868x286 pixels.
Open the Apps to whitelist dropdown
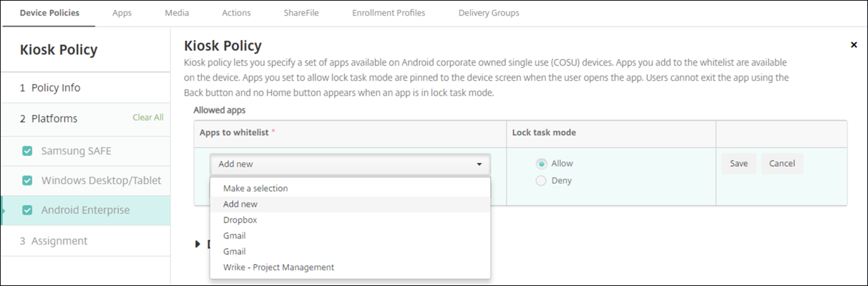tap(350, 164)
